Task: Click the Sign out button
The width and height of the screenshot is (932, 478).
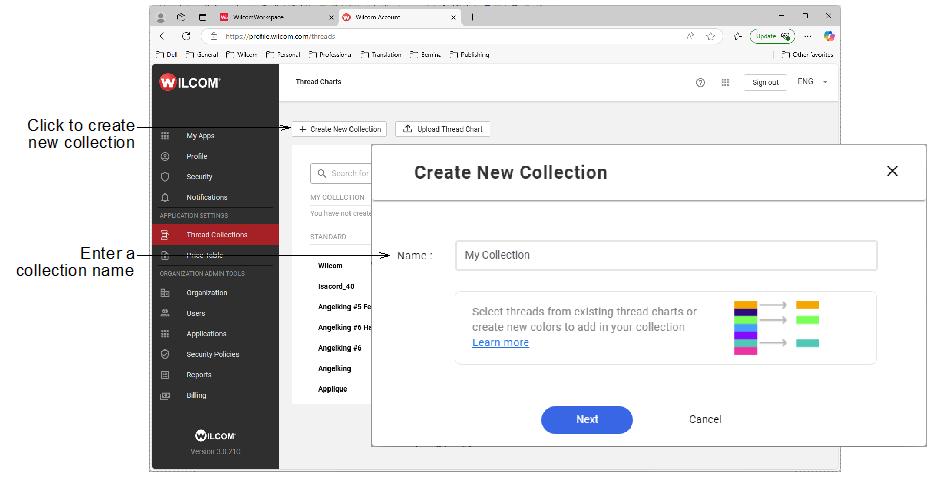Action: (765, 83)
